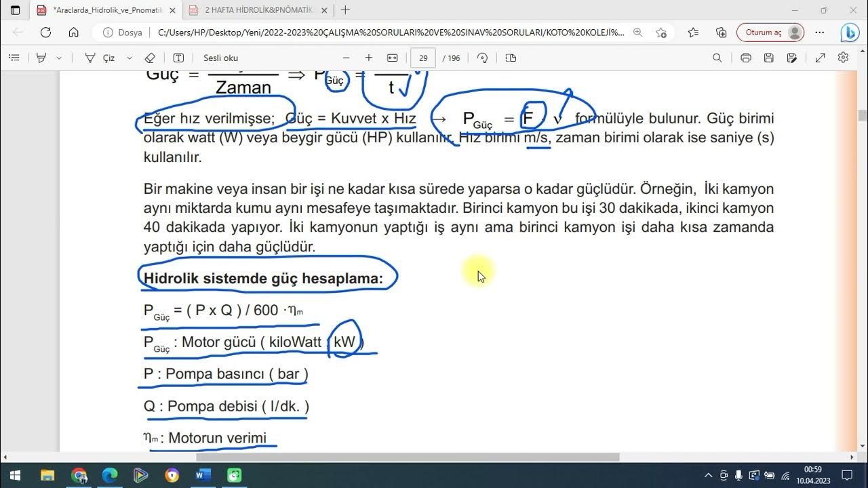Viewport: 868px width, 488px height.
Task: Open the tab actions menu
Action: pos(16,10)
